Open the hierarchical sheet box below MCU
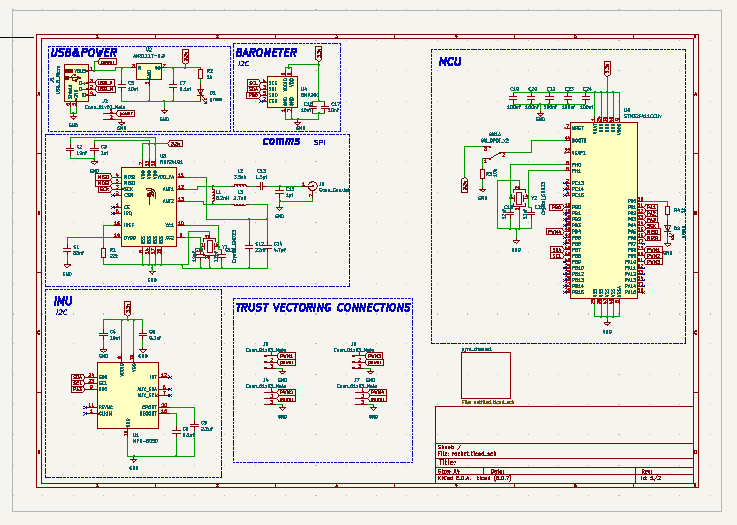This screenshot has height=525, width=737. click(486, 376)
